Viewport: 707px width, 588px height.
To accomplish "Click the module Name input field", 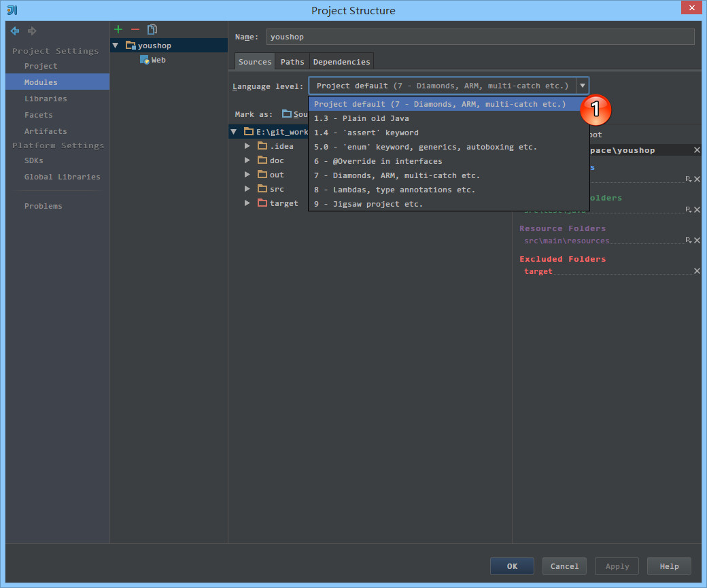I will [480, 37].
